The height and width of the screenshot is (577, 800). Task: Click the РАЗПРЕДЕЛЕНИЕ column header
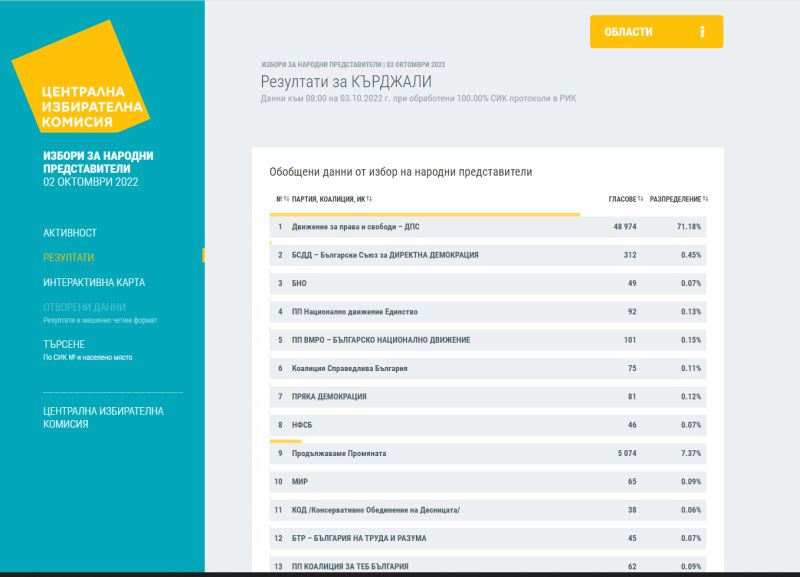676,199
